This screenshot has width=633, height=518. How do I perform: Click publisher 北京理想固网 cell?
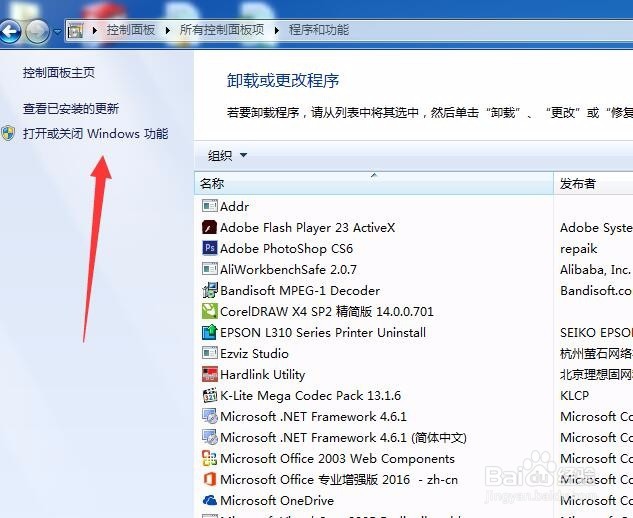596,375
